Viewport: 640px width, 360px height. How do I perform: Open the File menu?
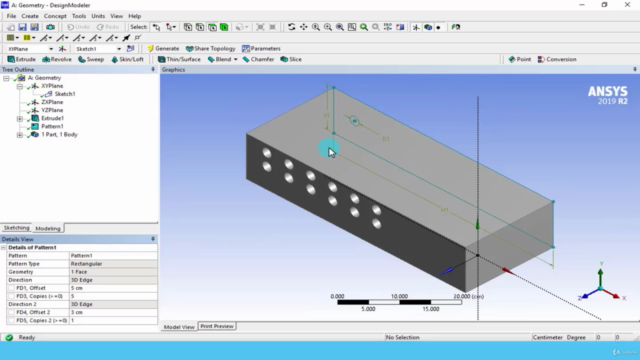pyautogui.click(x=11, y=16)
